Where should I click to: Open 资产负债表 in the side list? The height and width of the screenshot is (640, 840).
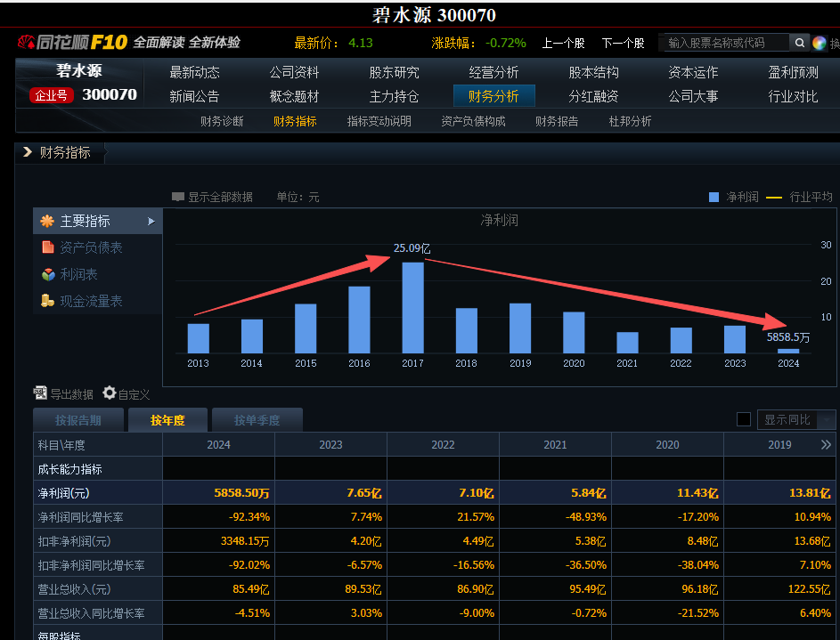(91, 247)
